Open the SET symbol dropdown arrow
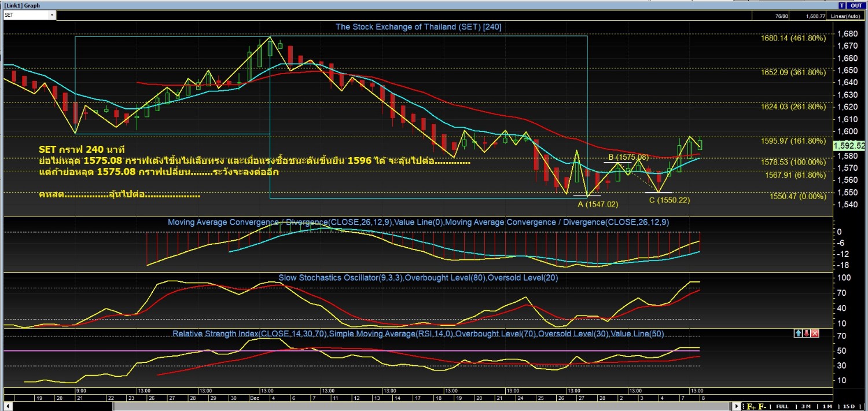The height and width of the screenshot is (411, 868). 52,15
